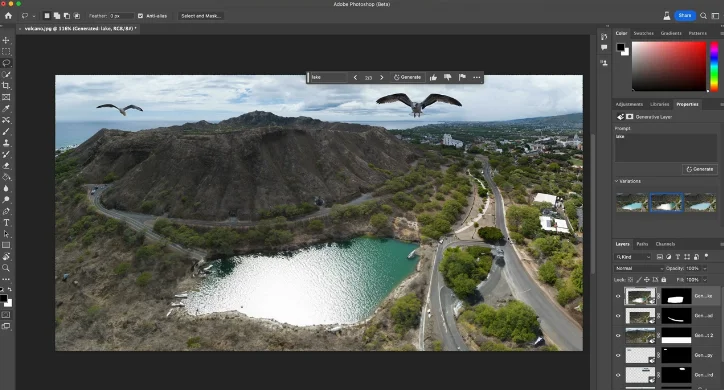Viewport: 724px width, 390px height.
Task: Toggle the layer filter on/off switch
Action: (x=706, y=256)
